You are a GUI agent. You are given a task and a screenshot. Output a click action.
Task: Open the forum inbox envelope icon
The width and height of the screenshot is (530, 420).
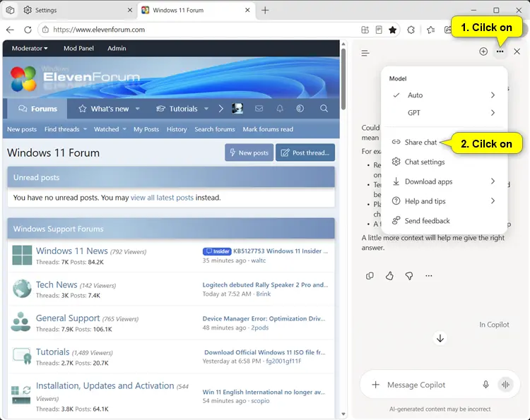click(259, 109)
